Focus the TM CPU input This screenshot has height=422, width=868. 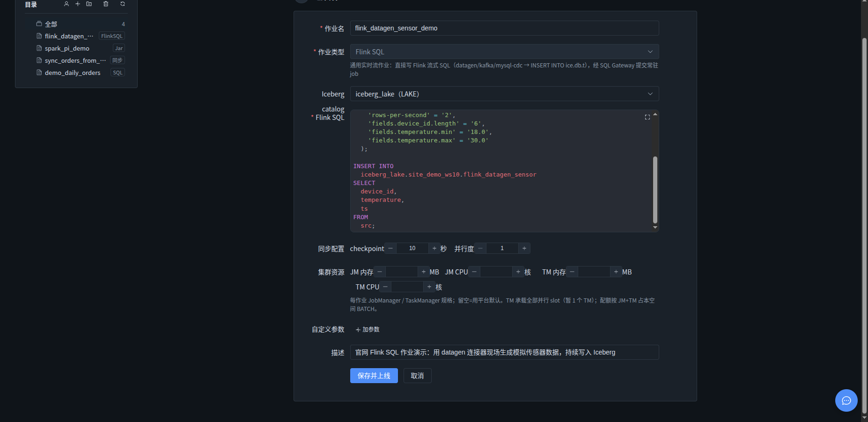coord(407,287)
